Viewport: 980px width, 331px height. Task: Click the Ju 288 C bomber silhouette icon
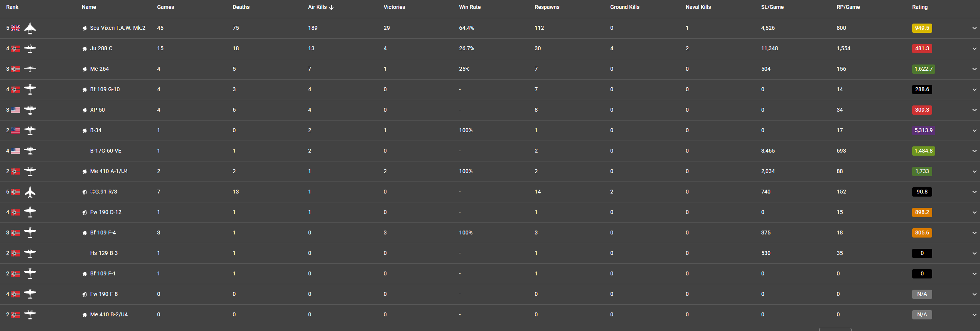[x=30, y=49]
